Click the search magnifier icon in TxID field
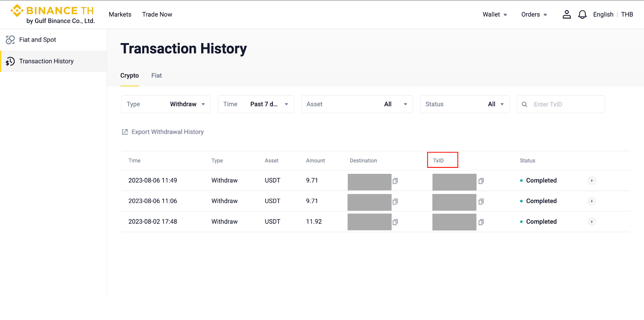The image size is (644, 320). tap(524, 104)
